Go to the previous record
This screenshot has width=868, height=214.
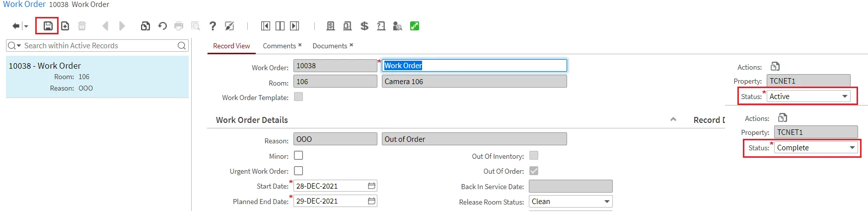click(x=105, y=26)
